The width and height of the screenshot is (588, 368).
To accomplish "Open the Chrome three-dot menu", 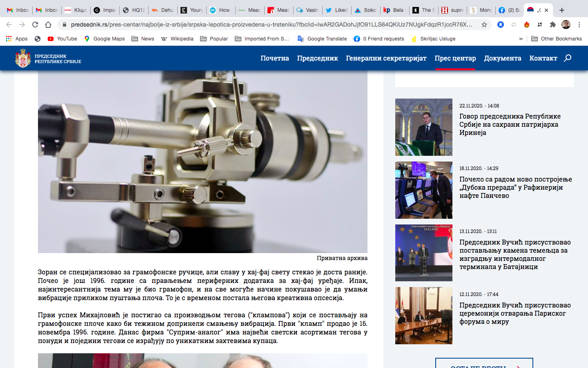I will (x=579, y=25).
